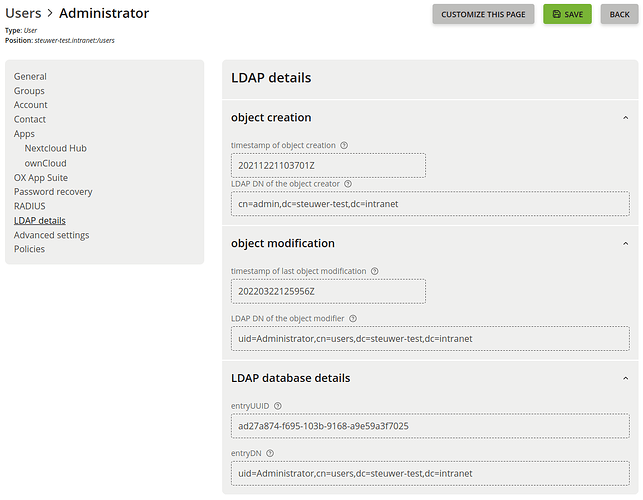Click help icon beside entryDN label
Image resolution: width=643 pixels, height=500 pixels.
click(x=270, y=453)
